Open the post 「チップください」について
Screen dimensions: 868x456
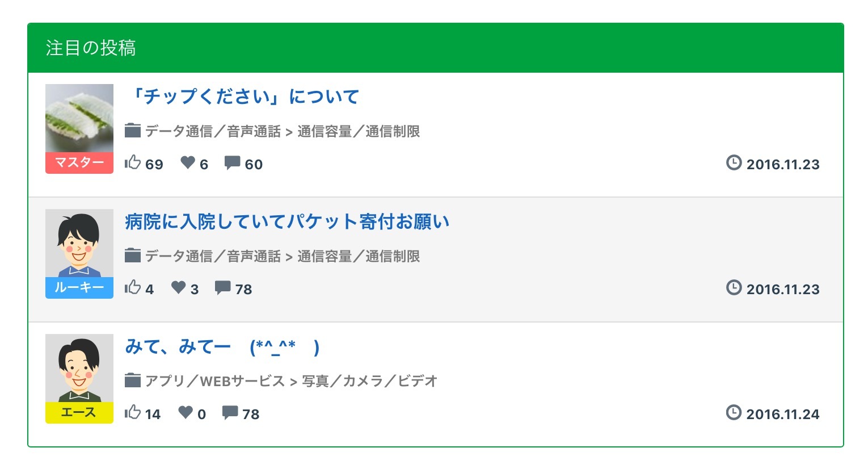(x=245, y=97)
